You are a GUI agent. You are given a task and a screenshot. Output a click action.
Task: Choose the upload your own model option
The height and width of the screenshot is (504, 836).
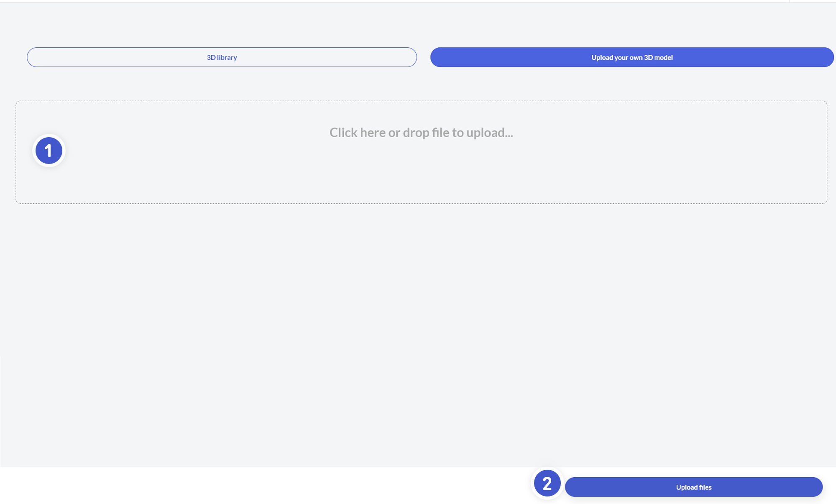point(631,57)
